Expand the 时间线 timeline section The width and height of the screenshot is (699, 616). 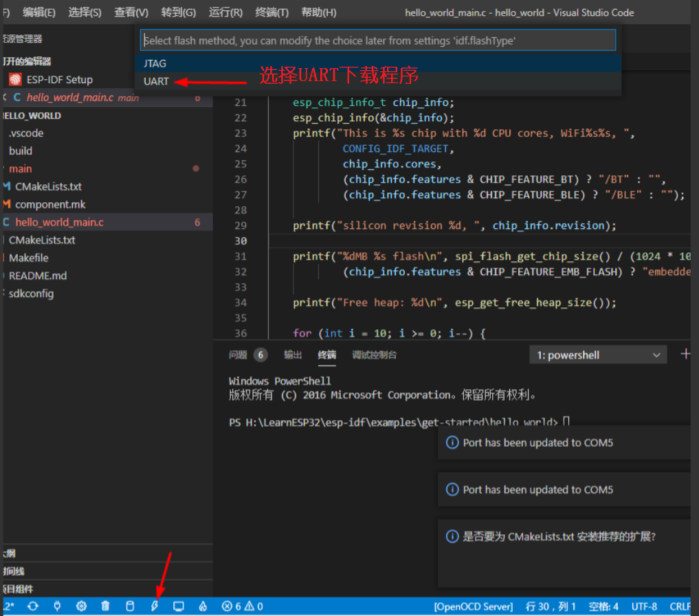point(107,571)
